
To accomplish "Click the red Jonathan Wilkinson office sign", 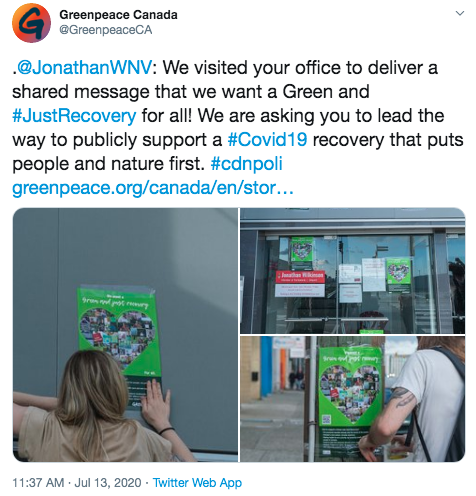I will (300, 277).
